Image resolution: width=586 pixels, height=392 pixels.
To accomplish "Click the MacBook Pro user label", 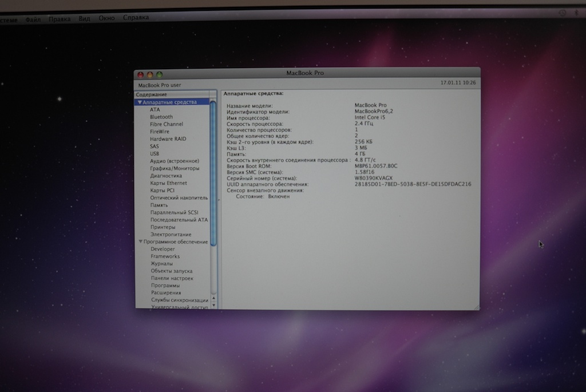I will pos(160,85).
